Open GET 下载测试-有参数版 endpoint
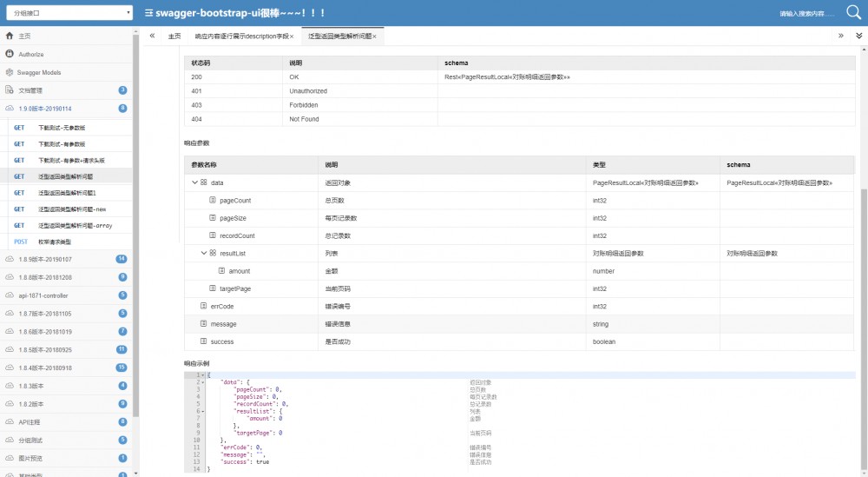The height and width of the screenshot is (477, 868). pos(69,144)
